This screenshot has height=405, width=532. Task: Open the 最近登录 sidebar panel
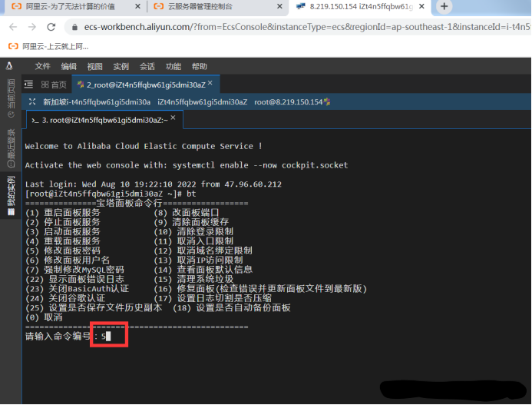coord(11,148)
